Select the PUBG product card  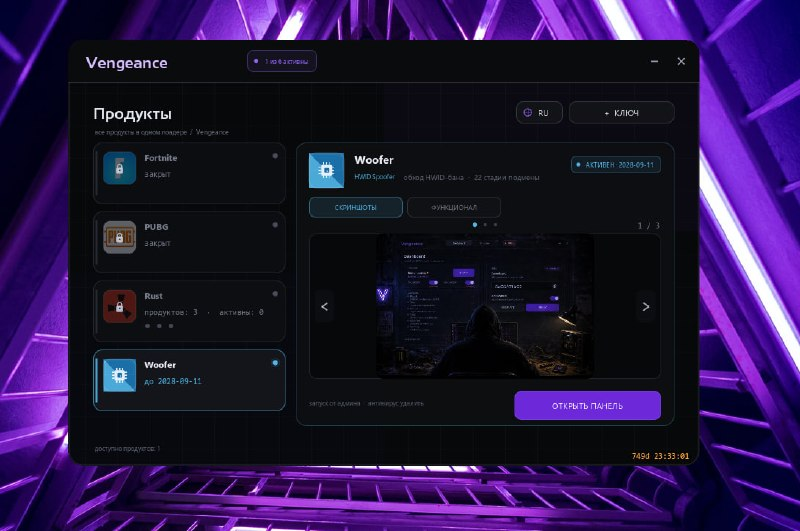189,242
